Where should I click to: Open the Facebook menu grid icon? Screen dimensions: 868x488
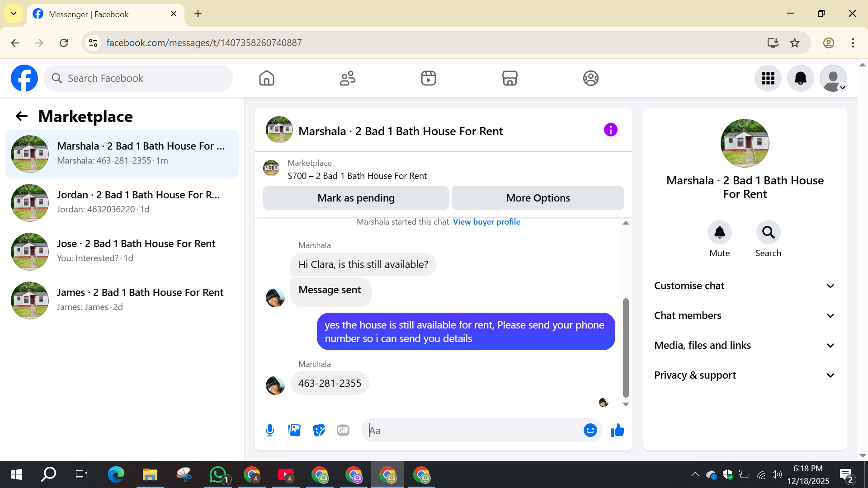click(768, 78)
